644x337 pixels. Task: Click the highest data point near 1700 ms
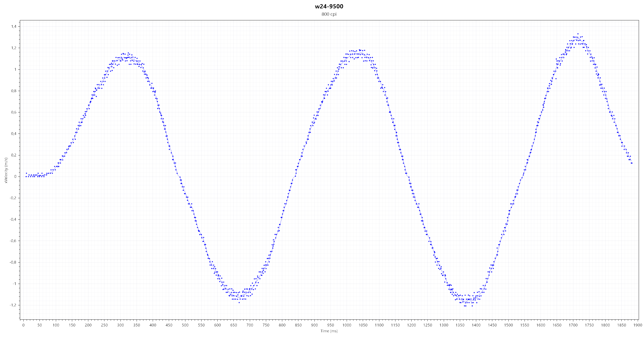(578, 34)
